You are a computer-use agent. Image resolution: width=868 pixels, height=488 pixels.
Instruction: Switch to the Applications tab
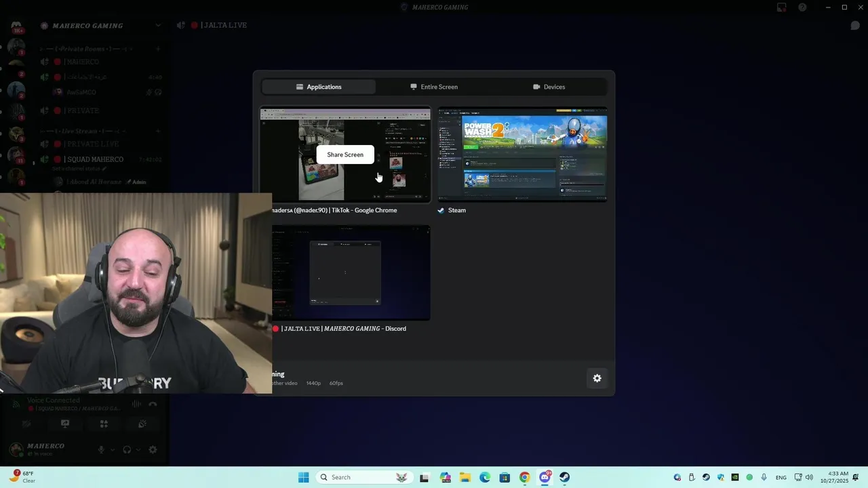(x=319, y=87)
